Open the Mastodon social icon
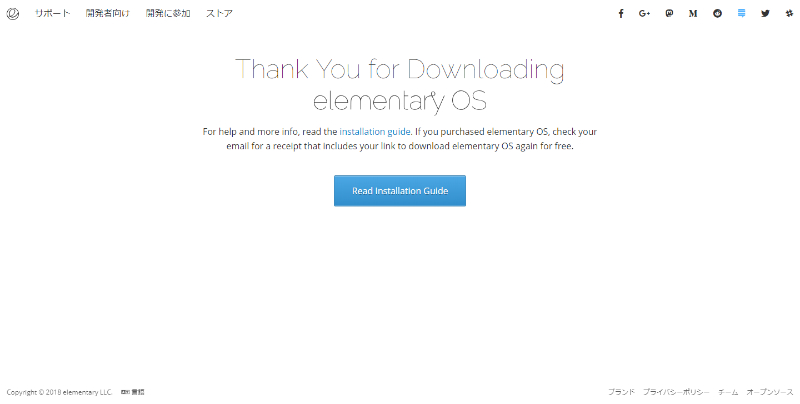Image resolution: width=800 pixels, height=404 pixels. tap(669, 14)
